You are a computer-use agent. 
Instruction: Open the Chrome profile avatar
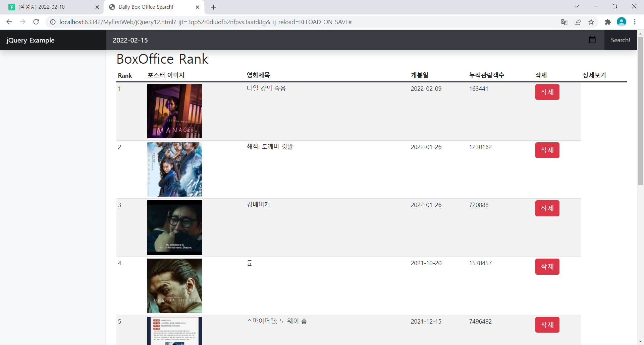622,22
